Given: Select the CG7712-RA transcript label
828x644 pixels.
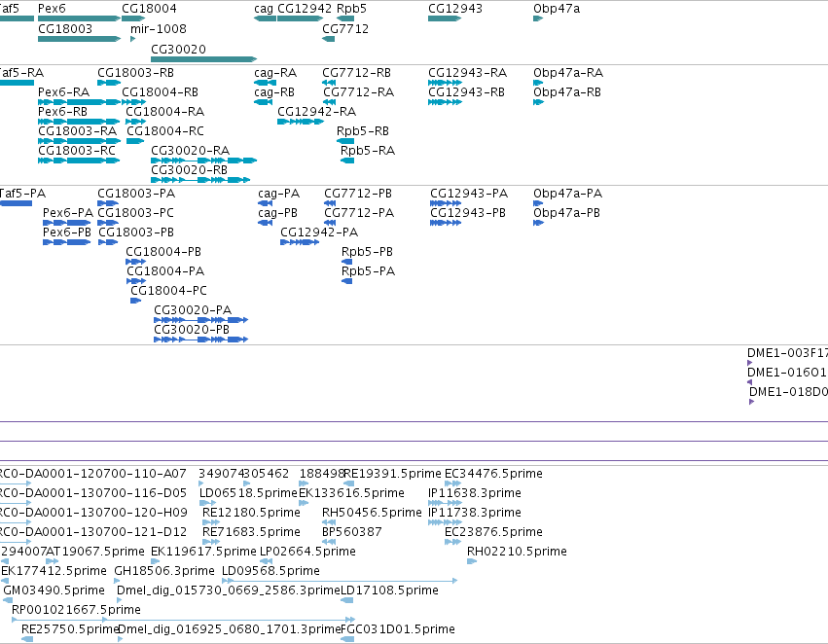Looking at the screenshot, I should (x=359, y=91).
